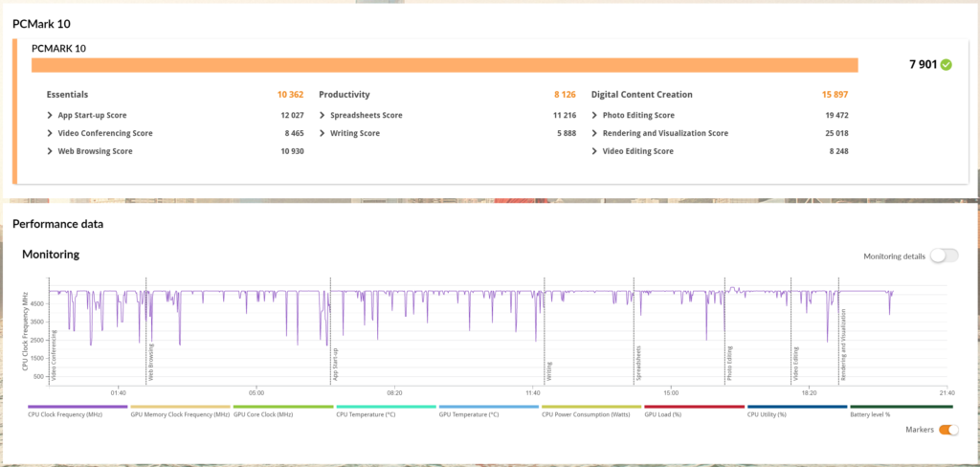
Task: Expand Photo Editing Score chevron
Action: point(595,115)
